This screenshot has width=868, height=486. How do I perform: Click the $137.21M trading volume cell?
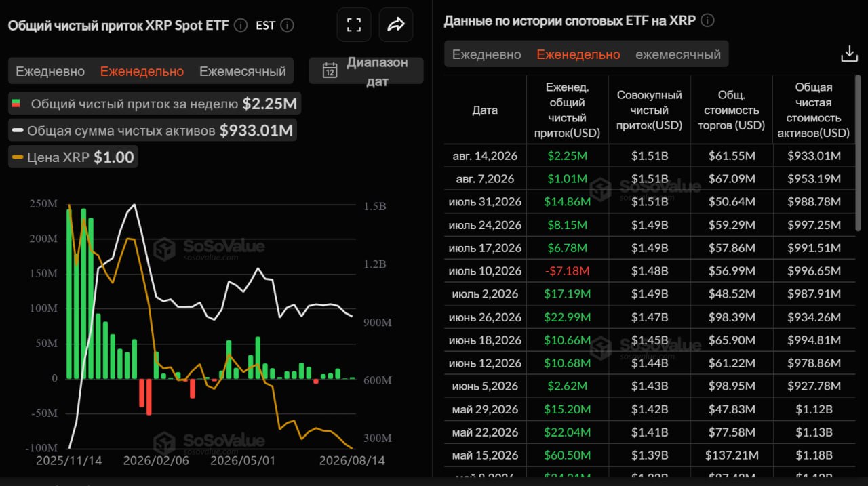tap(732, 455)
